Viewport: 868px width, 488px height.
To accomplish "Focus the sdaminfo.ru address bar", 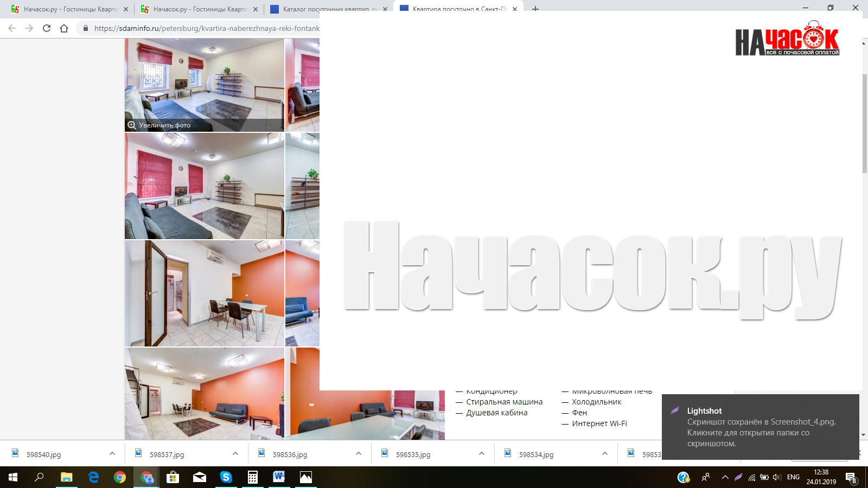I will coord(207,28).
